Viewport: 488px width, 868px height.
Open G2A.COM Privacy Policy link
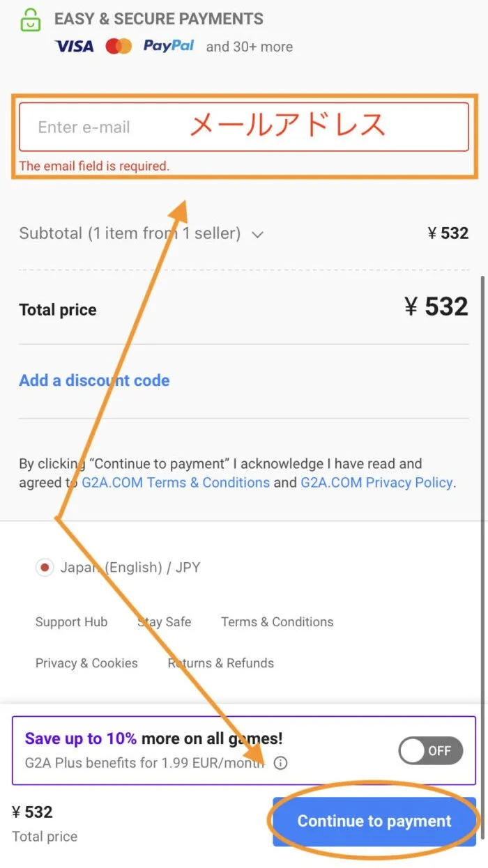pyautogui.click(x=376, y=483)
